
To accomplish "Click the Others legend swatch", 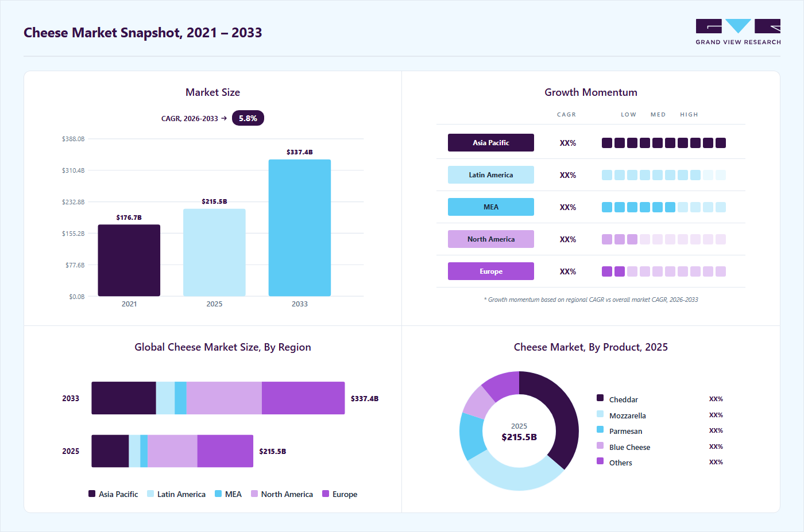I will [x=600, y=461].
